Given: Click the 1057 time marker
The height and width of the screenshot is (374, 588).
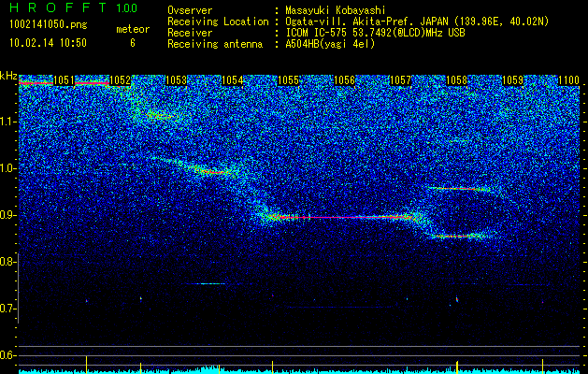Looking at the screenshot, I should pyautogui.click(x=400, y=80).
